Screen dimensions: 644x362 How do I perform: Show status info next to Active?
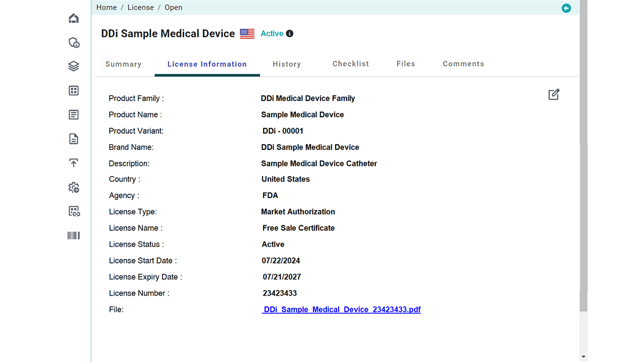pyautogui.click(x=290, y=34)
